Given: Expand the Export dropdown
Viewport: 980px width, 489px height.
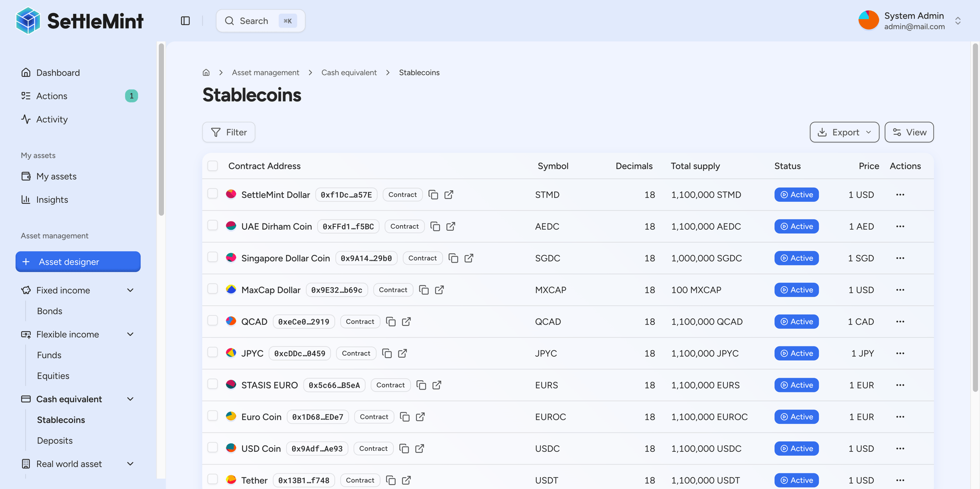Looking at the screenshot, I should pyautogui.click(x=844, y=132).
